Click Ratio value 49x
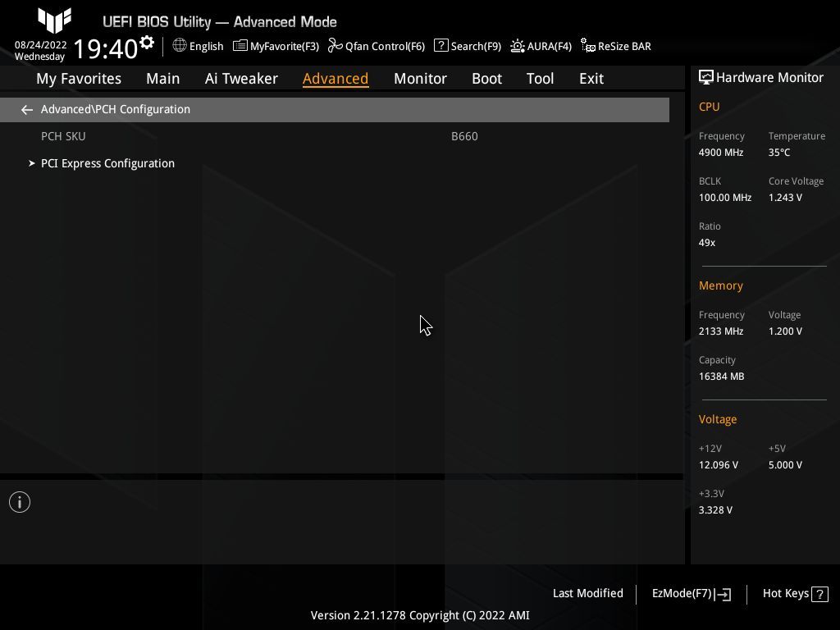This screenshot has width=840, height=630. [x=706, y=243]
